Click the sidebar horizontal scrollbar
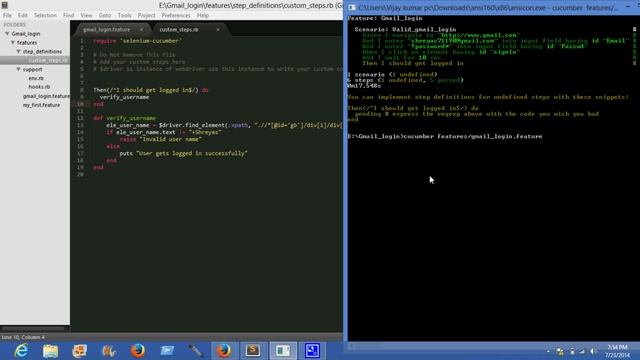 click(33, 328)
